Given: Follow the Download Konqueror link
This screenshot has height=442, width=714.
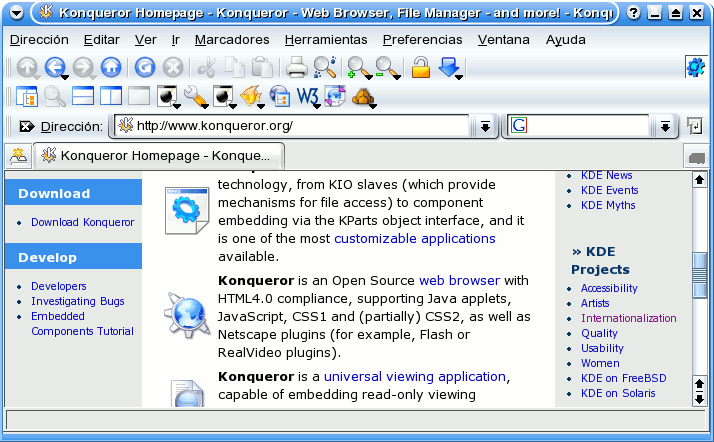Looking at the screenshot, I should click(82, 222).
